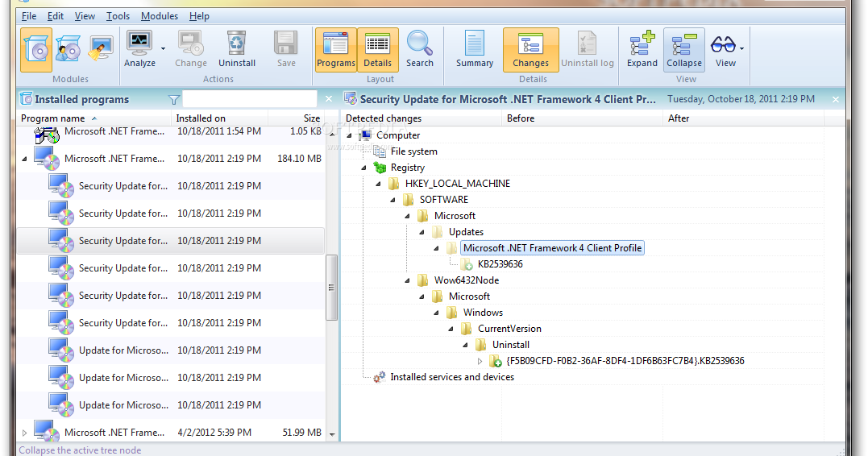This screenshot has width=868, height=456.
Task: Toggle the Programs layout panel
Action: coord(336,50)
